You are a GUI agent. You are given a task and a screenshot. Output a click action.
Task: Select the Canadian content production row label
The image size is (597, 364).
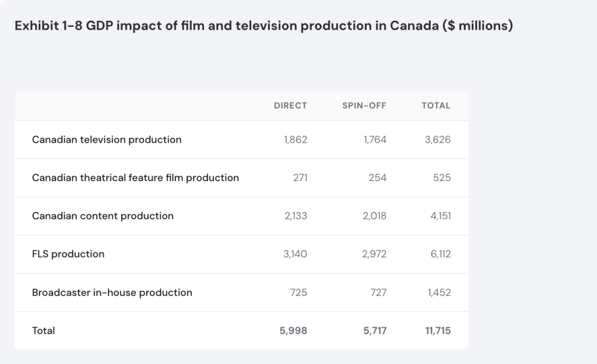[103, 216]
